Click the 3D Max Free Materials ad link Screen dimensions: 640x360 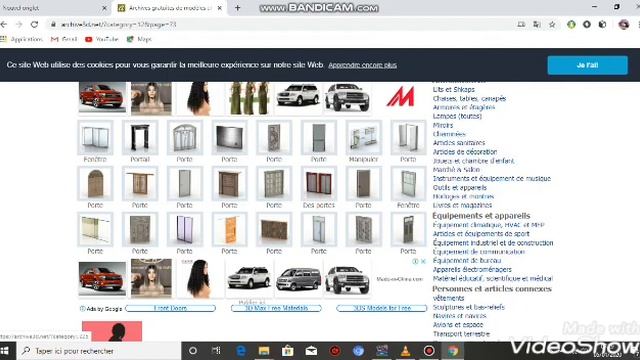276,308
